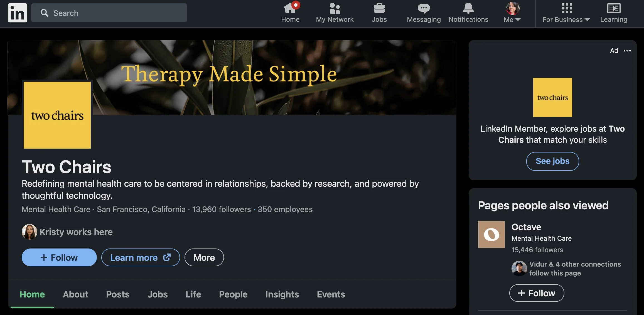Open the 350 employees link
This screenshot has width=644, height=315.
pos(285,209)
